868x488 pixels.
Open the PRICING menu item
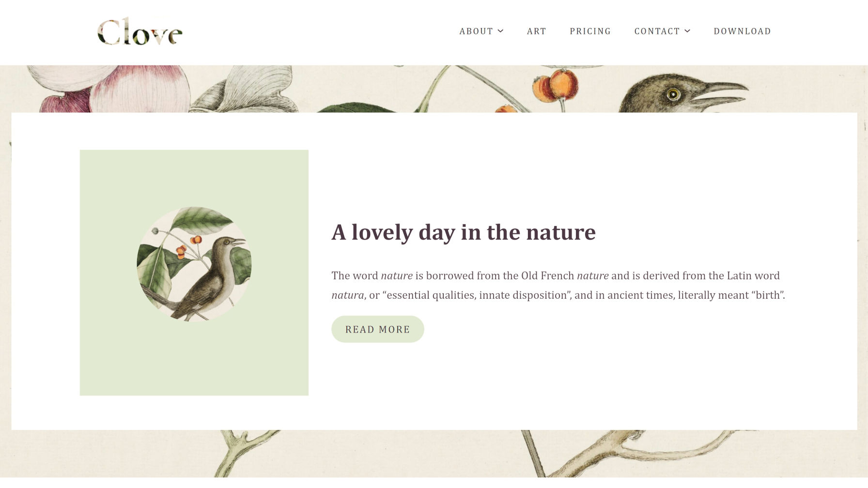pos(590,31)
